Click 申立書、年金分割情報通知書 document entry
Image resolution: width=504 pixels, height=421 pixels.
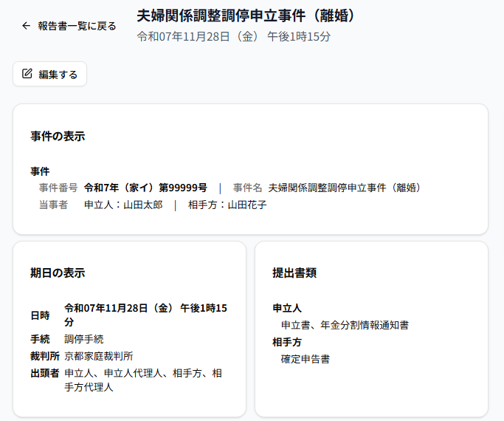coord(345,325)
